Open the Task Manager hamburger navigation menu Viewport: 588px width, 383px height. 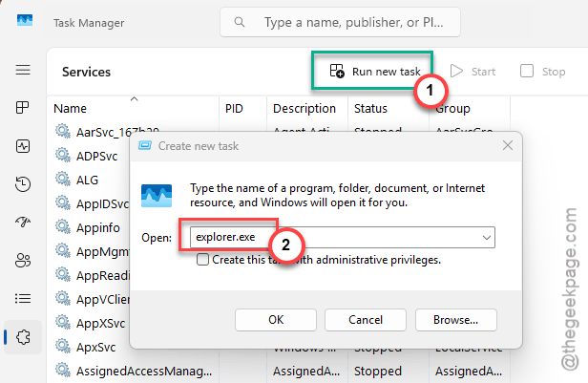coord(23,70)
